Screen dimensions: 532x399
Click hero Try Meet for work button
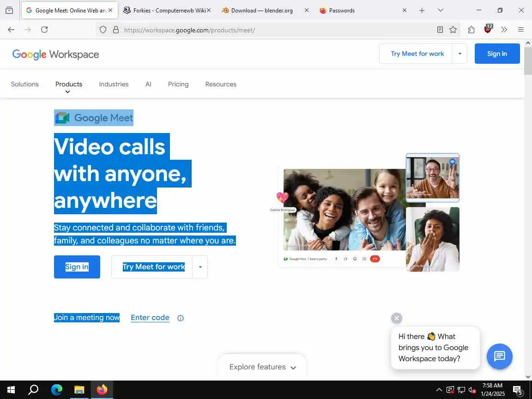(x=152, y=267)
